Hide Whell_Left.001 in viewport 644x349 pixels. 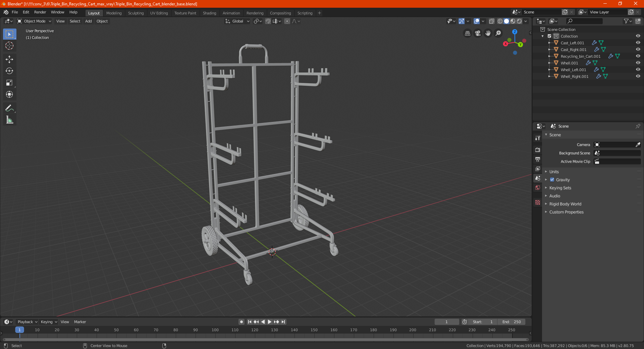638,69
